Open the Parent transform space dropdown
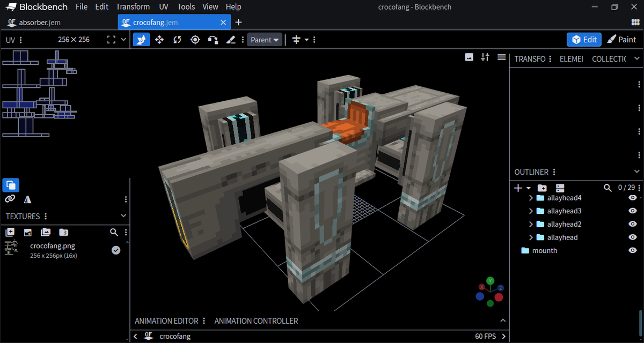644x343 pixels. point(265,40)
